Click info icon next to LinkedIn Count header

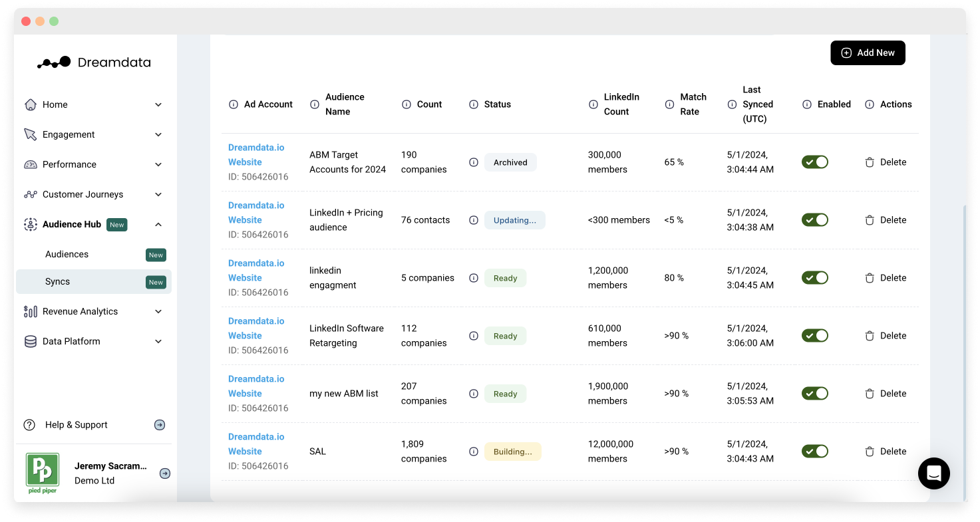[x=593, y=104]
